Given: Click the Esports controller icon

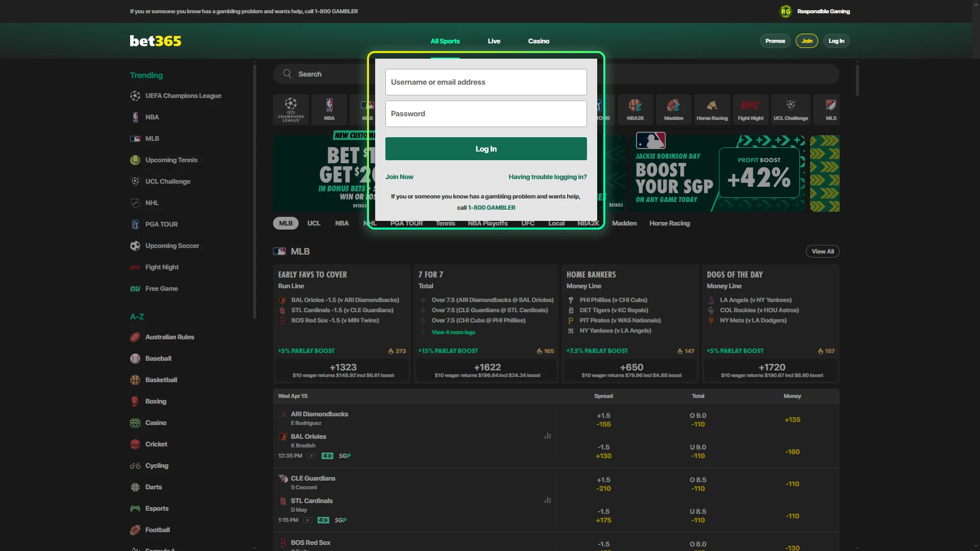Looking at the screenshot, I should click(x=135, y=509).
